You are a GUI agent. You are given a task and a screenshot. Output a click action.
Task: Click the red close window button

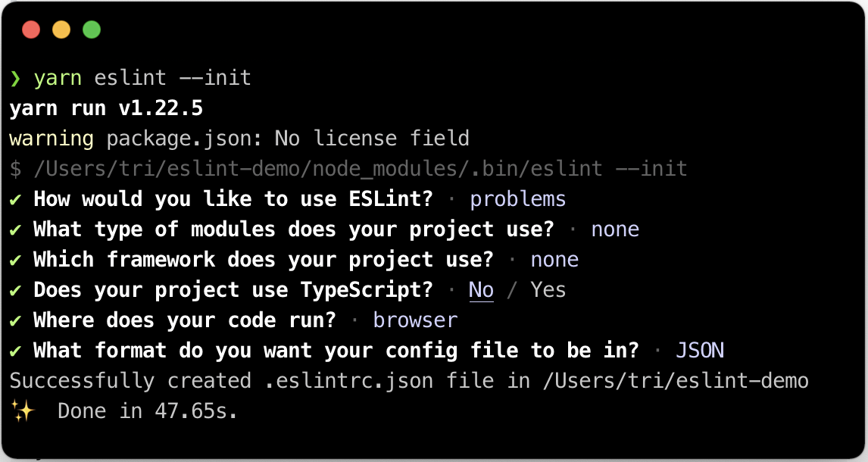[x=31, y=30]
